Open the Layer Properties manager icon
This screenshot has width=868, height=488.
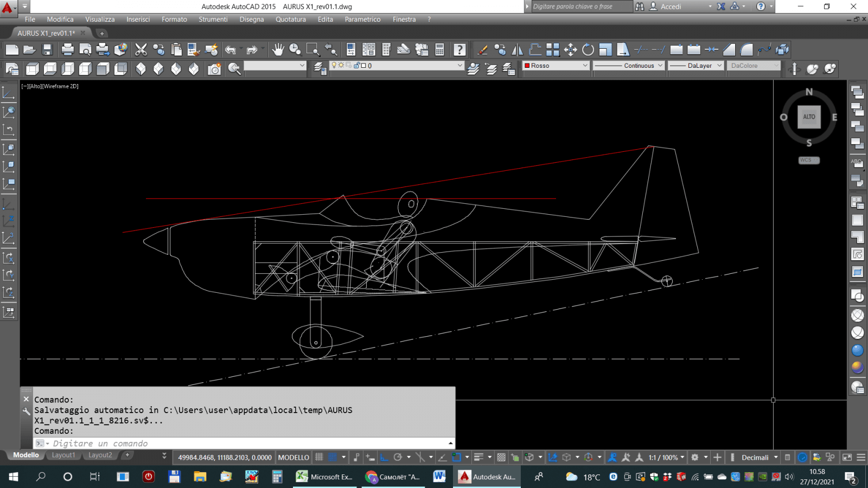click(x=320, y=68)
